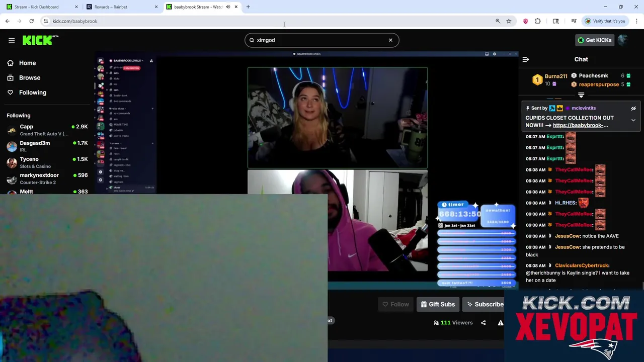Hide the pinned chat message

[x=633, y=108]
